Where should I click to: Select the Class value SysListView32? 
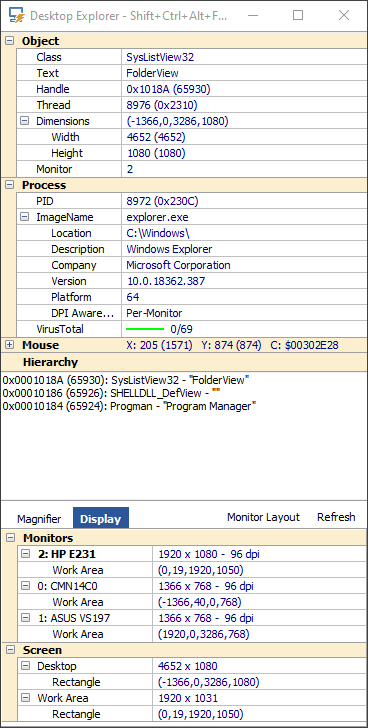[x=160, y=57]
